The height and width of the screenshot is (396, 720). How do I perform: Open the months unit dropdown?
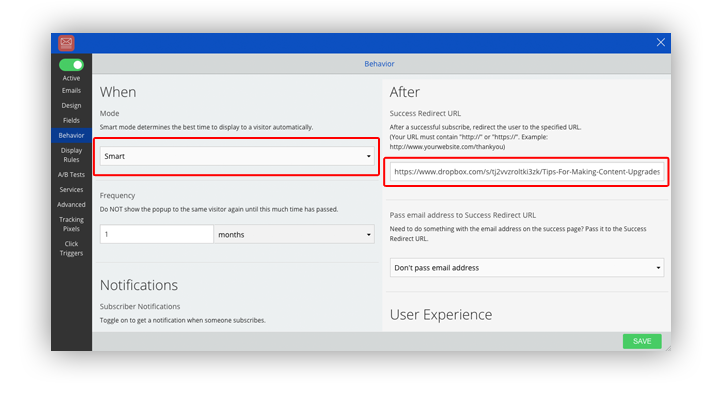pyautogui.click(x=294, y=234)
